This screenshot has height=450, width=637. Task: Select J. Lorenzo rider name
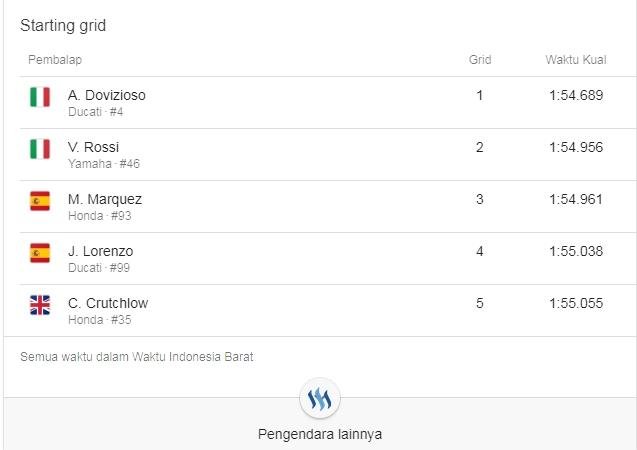100,251
